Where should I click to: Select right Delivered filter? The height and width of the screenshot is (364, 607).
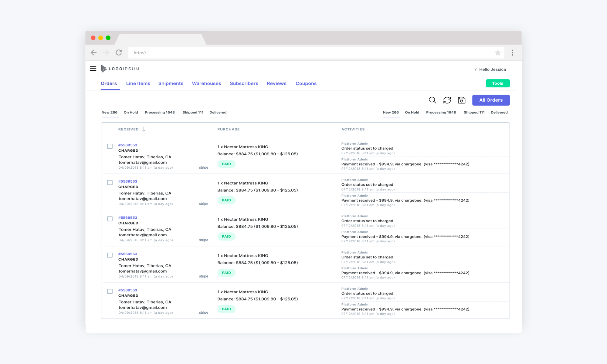tap(499, 113)
